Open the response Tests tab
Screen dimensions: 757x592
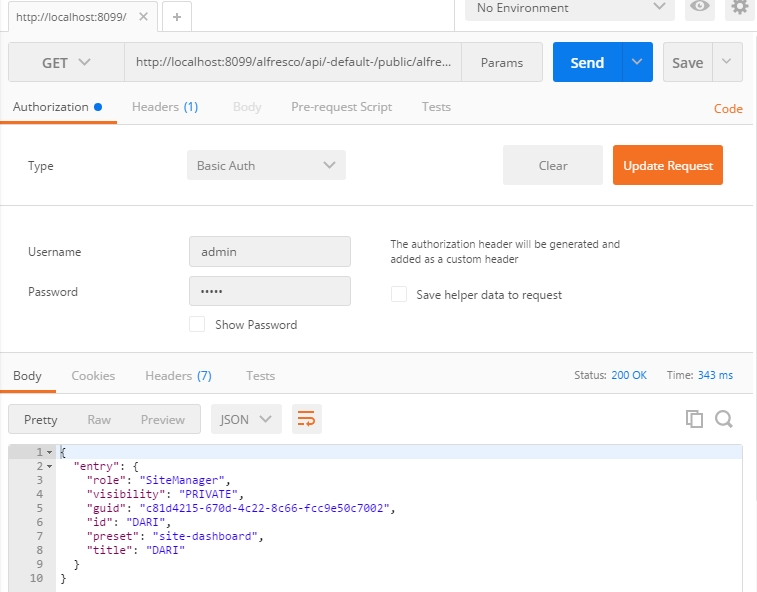click(x=260, y=376)
